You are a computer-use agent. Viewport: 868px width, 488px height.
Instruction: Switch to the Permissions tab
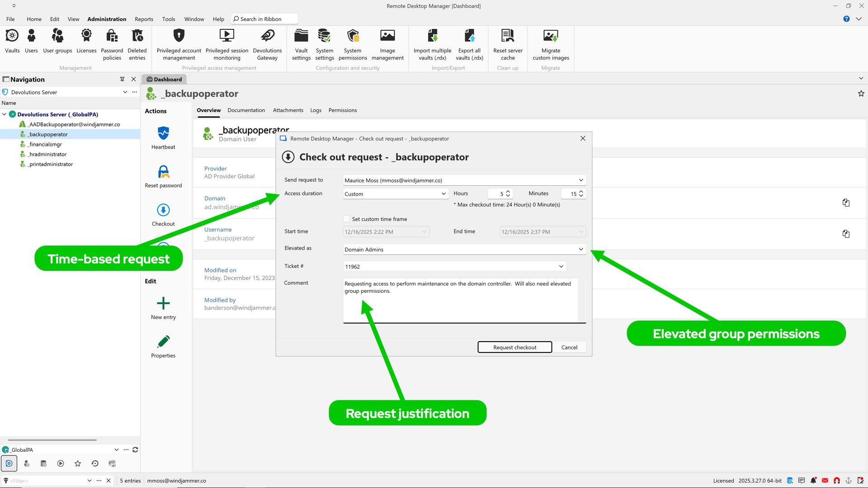[342, 110]
